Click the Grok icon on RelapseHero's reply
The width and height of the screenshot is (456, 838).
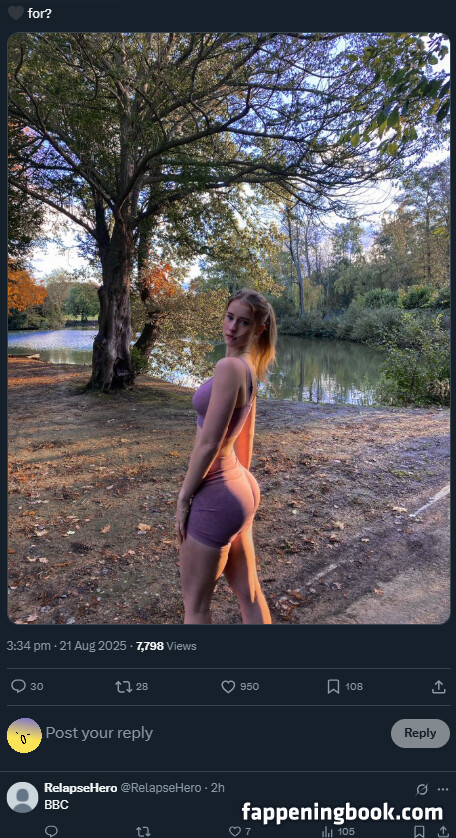click(422, 789)
